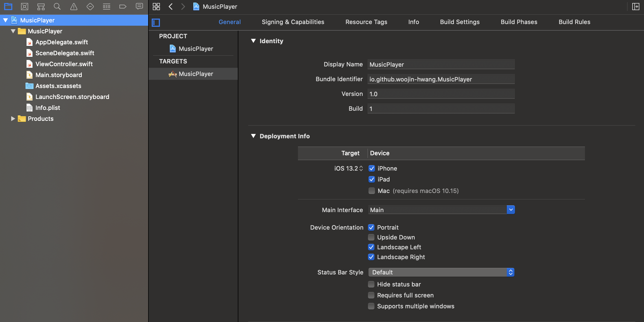644x322 pixels.
Task: Click the Bundle Identifier text field
Action: (441, 79)
